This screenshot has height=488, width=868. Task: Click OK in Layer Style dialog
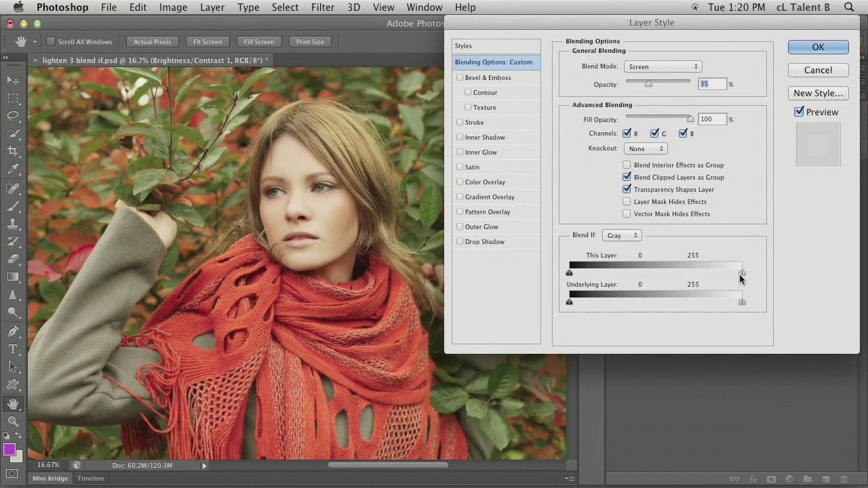(818, 47)
